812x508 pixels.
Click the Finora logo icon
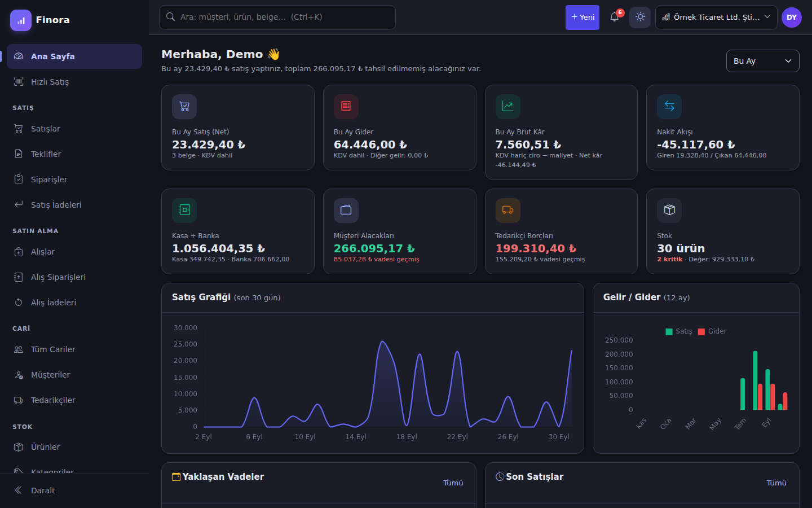coord(21,20)
